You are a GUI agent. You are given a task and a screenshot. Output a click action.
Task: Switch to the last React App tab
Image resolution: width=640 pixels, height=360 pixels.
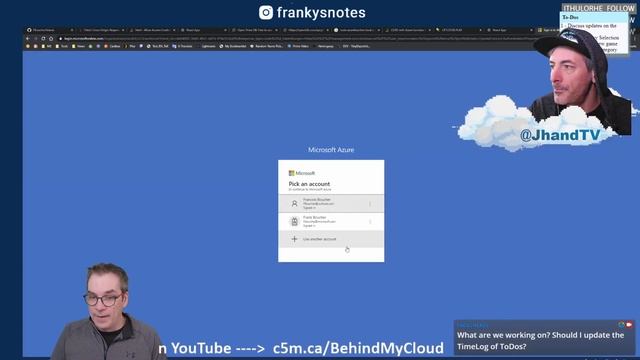(x=509, y=30)
